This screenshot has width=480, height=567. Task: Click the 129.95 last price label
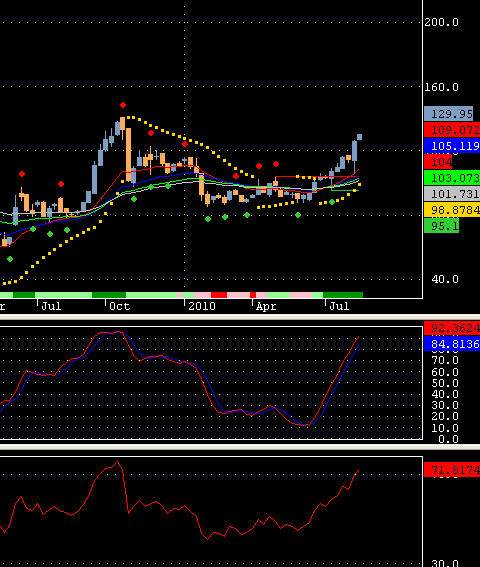449,114
